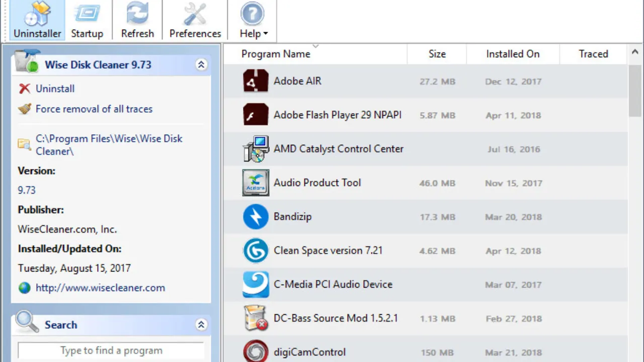
Task: Click the Mar 20, 2018 install date
Action: [513, 217]
